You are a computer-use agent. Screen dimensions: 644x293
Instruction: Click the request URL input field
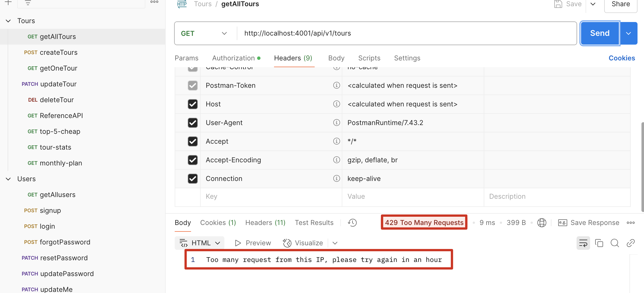coord(406,33)
